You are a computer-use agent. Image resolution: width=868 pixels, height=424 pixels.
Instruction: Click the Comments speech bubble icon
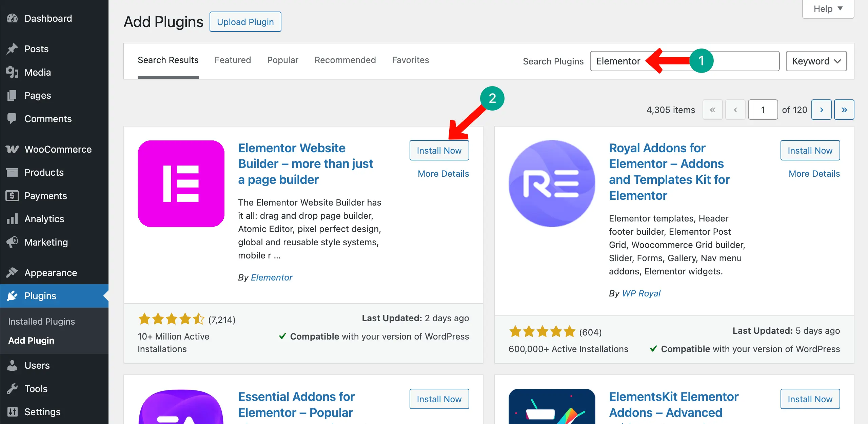point(12,119)
